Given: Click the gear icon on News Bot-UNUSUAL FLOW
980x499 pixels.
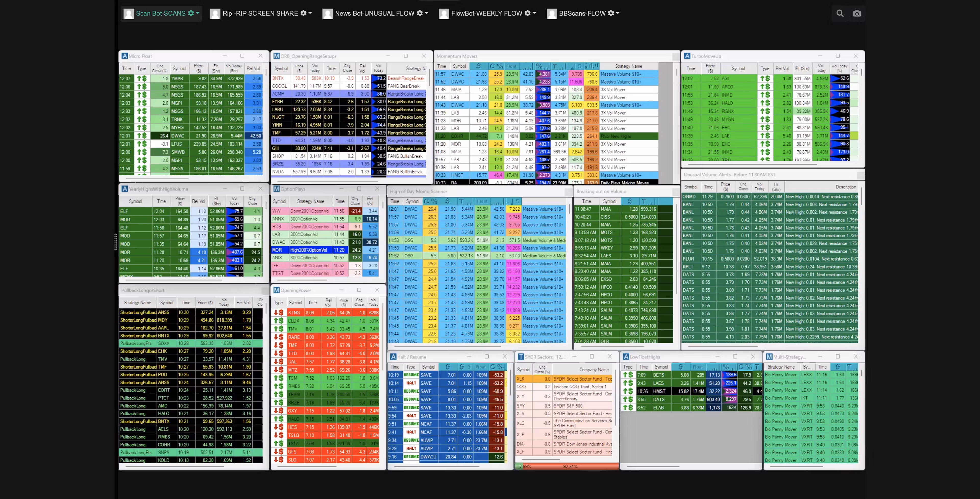Looking at the screenshot, I should [x=420, y=13].
